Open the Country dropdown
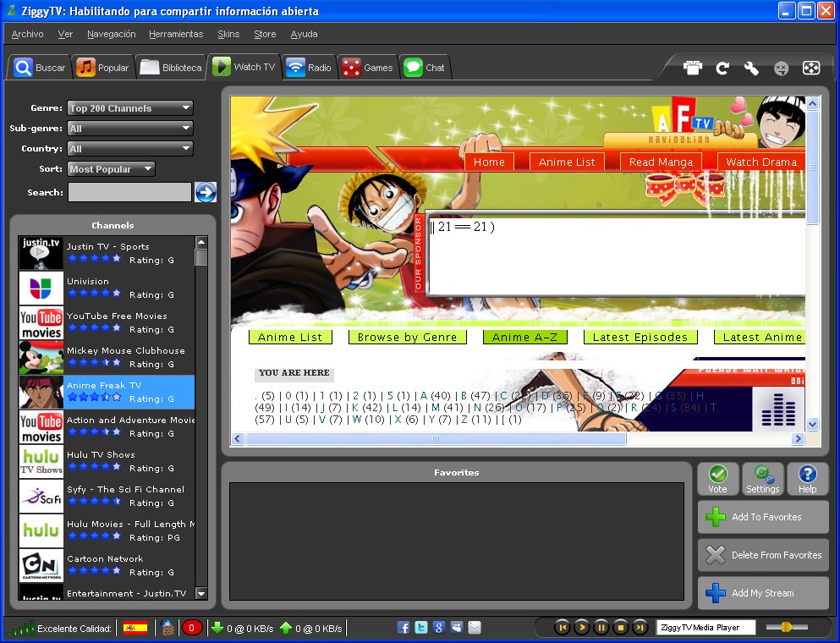This screenshot has width=840, height=643. [129, 148]
